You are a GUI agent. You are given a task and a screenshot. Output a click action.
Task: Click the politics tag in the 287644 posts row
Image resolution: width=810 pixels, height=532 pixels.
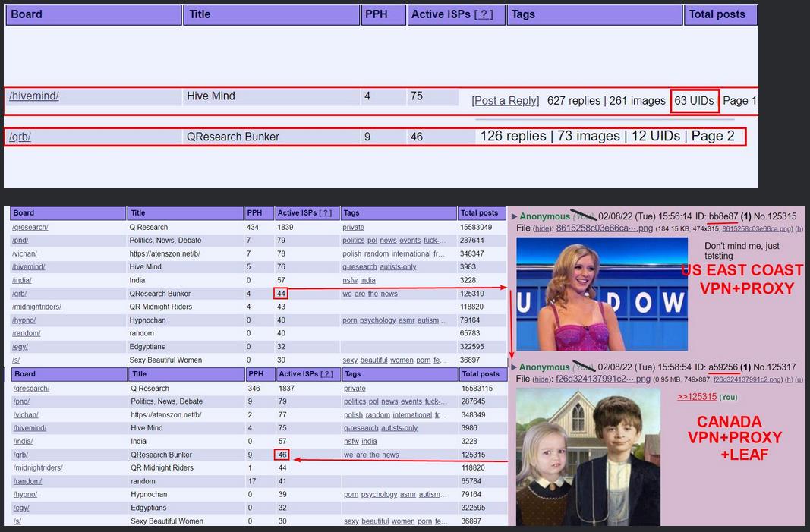[x=353, y=240]
